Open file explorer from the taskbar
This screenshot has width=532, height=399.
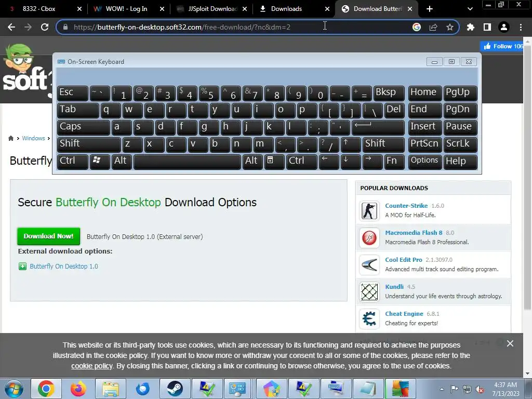pos(111,389)
